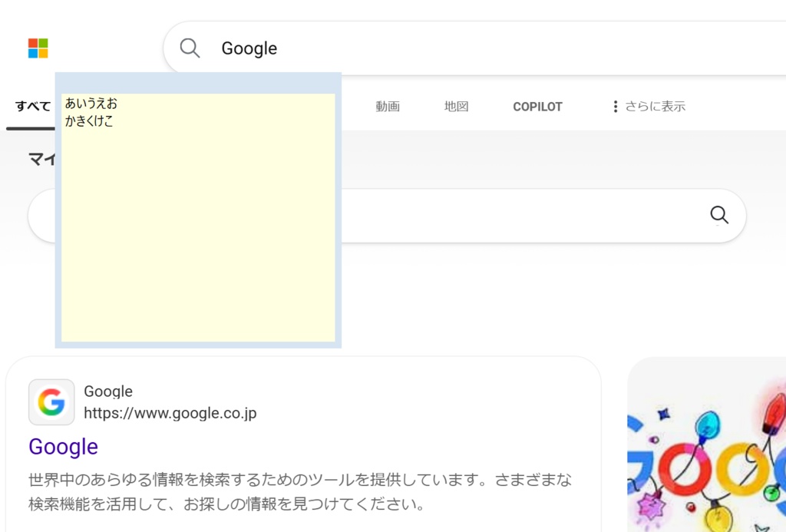
Task: Click the top search field containing Google
Action: [474, 48]
